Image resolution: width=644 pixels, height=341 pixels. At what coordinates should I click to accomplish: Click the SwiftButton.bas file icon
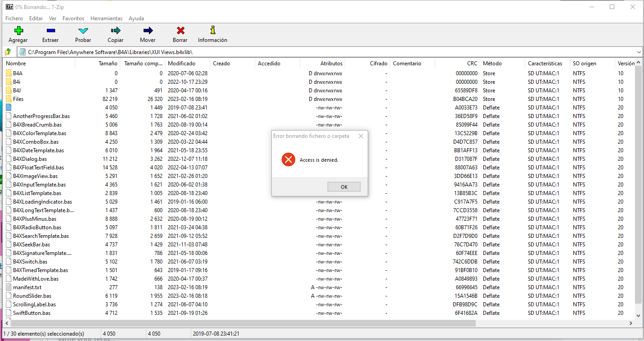click(9, 313)
